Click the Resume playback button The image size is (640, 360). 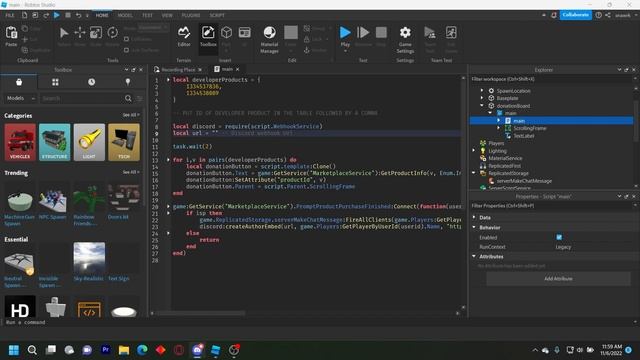point(363,33)
